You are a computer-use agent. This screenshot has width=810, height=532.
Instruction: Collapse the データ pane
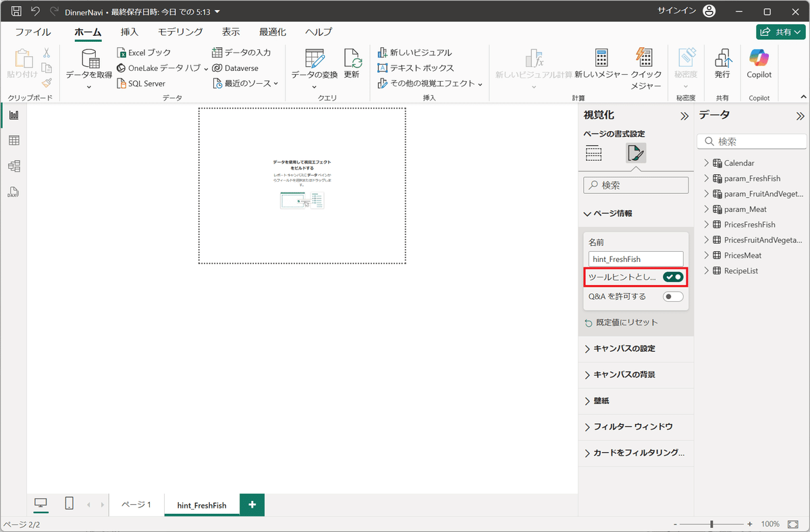pyautogui.click(x=801, y=116)
